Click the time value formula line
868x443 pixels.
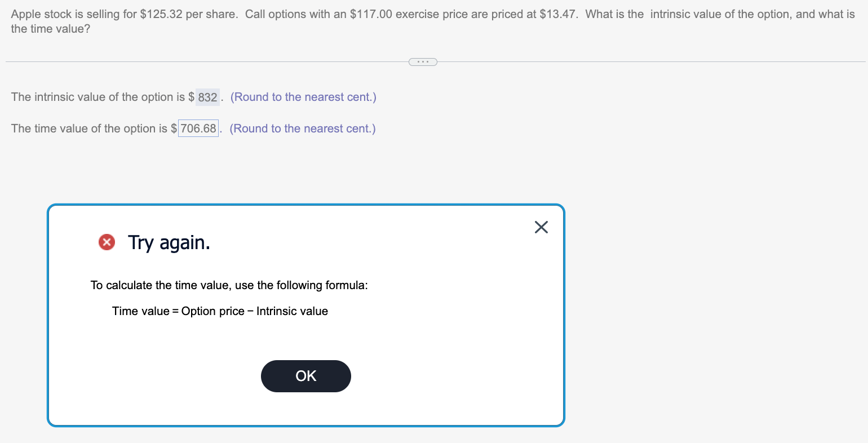(220, 311)
